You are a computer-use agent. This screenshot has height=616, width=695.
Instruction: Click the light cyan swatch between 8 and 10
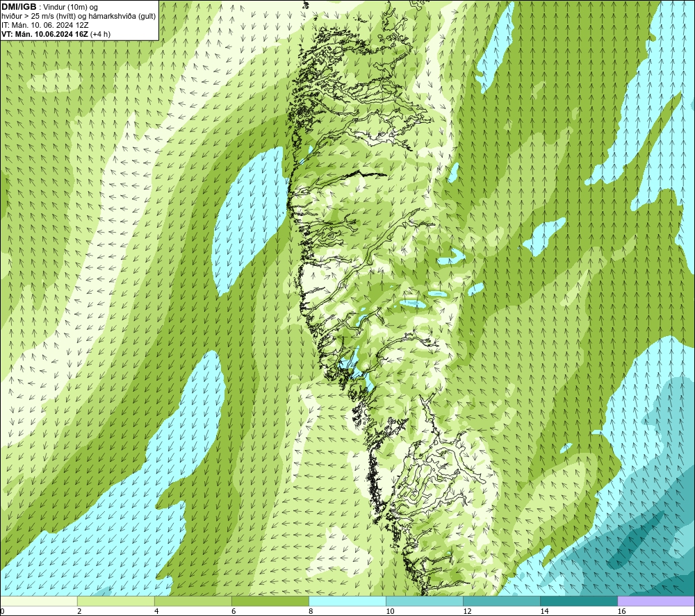tap(347, 601)
